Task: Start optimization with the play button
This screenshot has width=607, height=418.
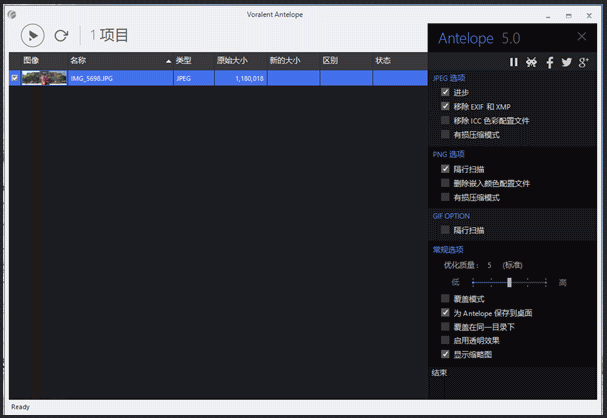Action: click(x=33, y=36)
